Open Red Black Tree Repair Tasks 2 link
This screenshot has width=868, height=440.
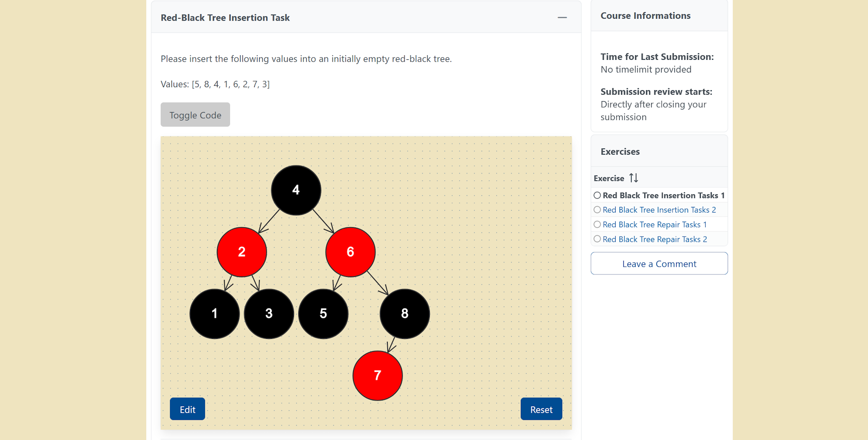655,239
